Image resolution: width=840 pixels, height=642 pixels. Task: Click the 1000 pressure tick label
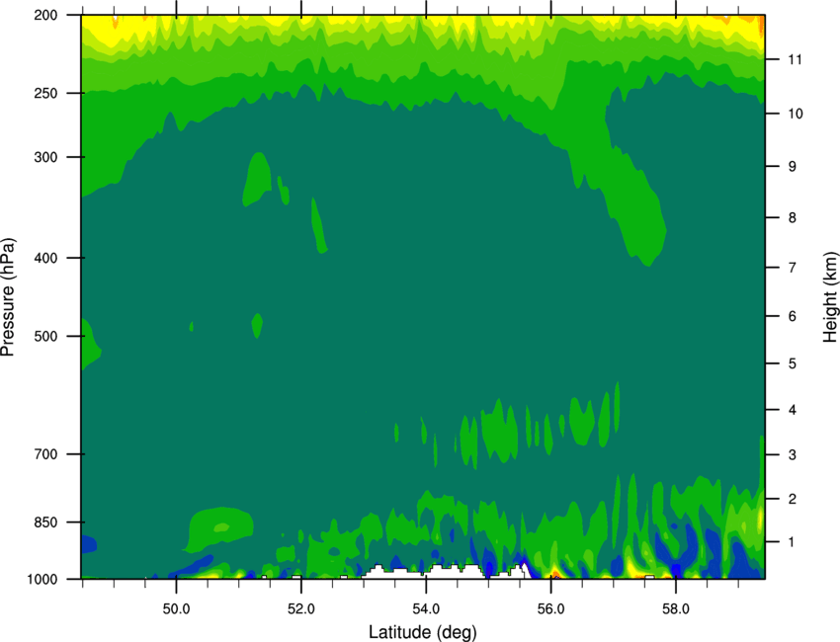(x=42, y=580)
